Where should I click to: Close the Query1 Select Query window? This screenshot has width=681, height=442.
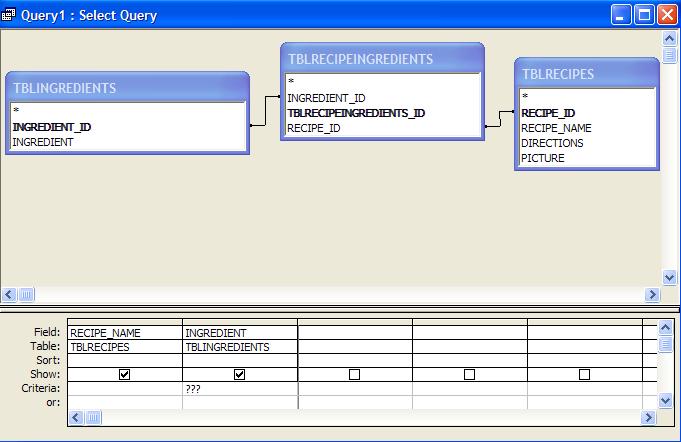(x=668, y=16)
